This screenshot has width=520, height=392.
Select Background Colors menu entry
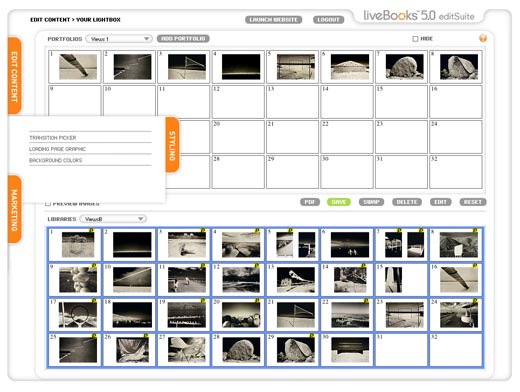coord(55,160)
